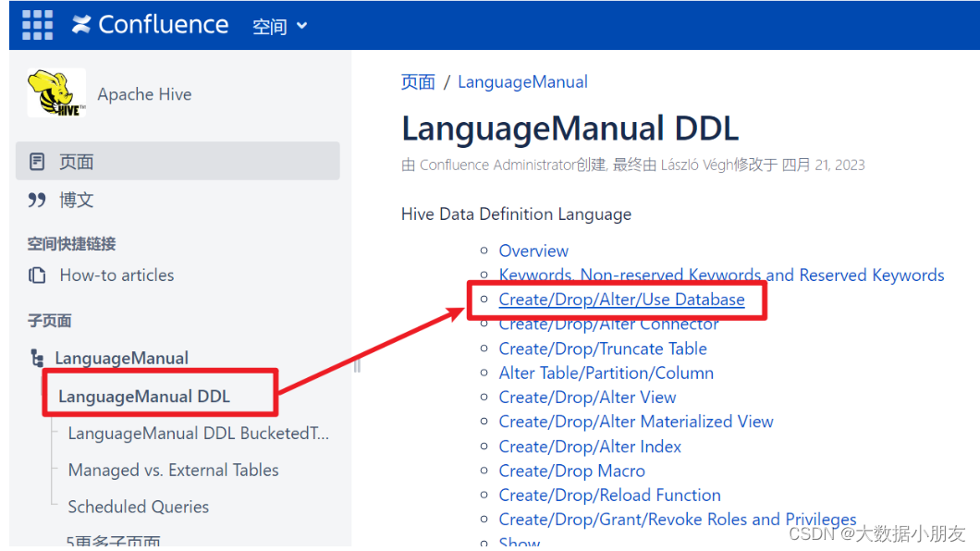Open the Overview link
This screenshot has width=980, height=551.
click(x=533, y=251)
